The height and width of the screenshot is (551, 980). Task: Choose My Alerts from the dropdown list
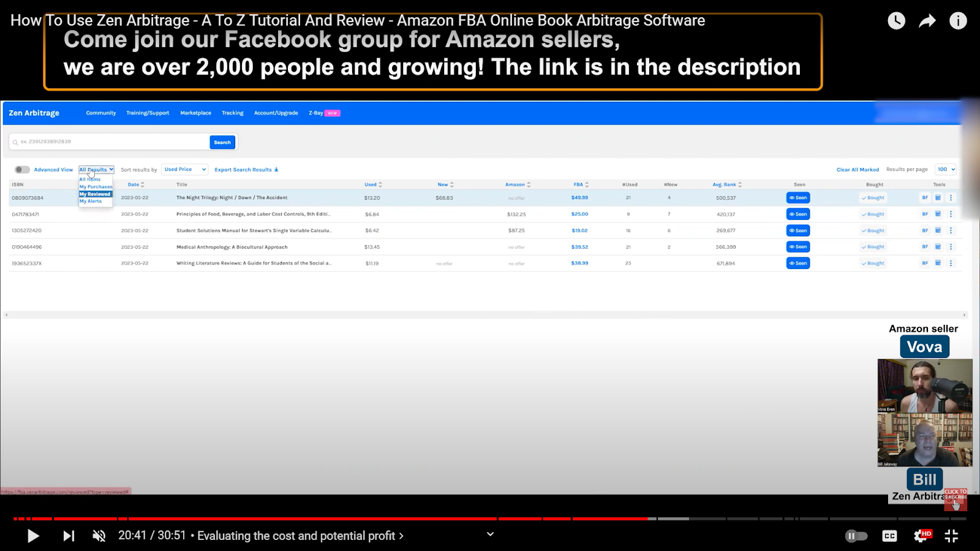click(91, 201)
